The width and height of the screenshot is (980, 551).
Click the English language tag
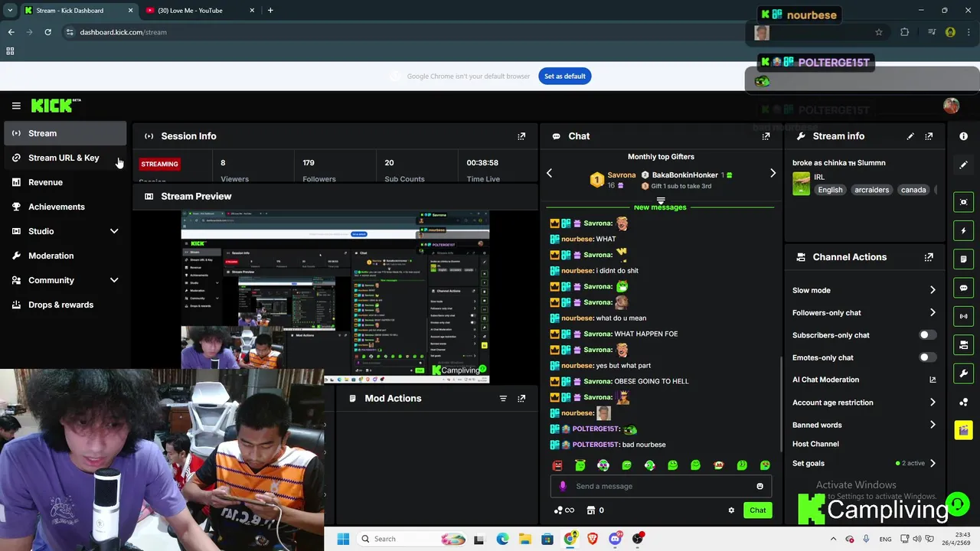(x=830, y=190)
